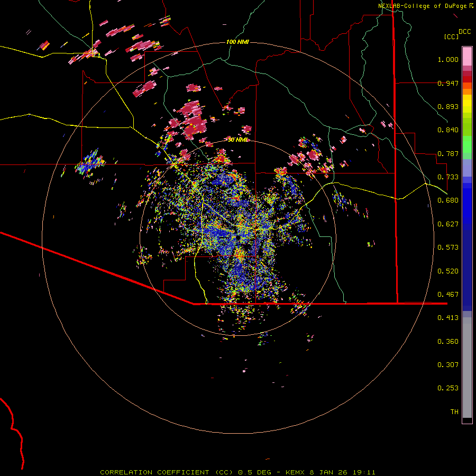
Task: Click the DCC product label
Action: click(464, 32)
